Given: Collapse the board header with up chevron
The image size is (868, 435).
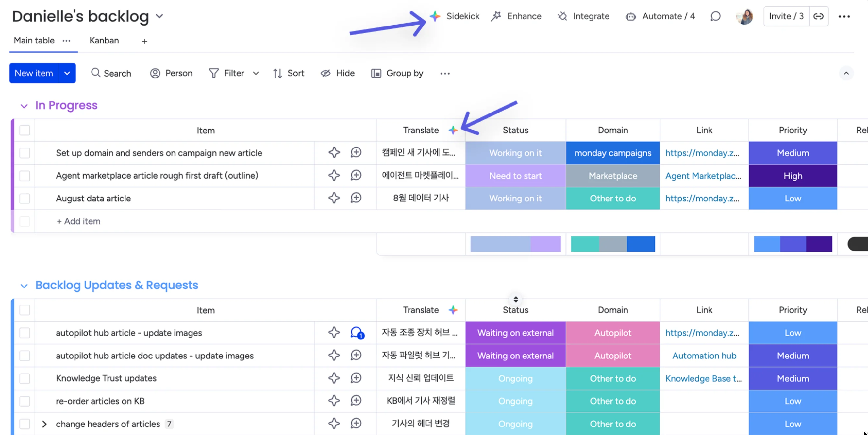Looking at the screenshot, I should [x=846, y=73].
